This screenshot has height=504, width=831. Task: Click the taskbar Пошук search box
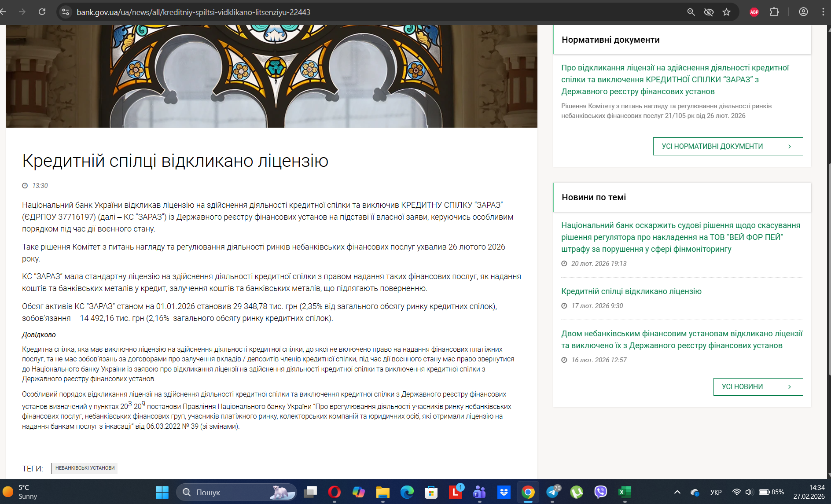click(236, 492)
